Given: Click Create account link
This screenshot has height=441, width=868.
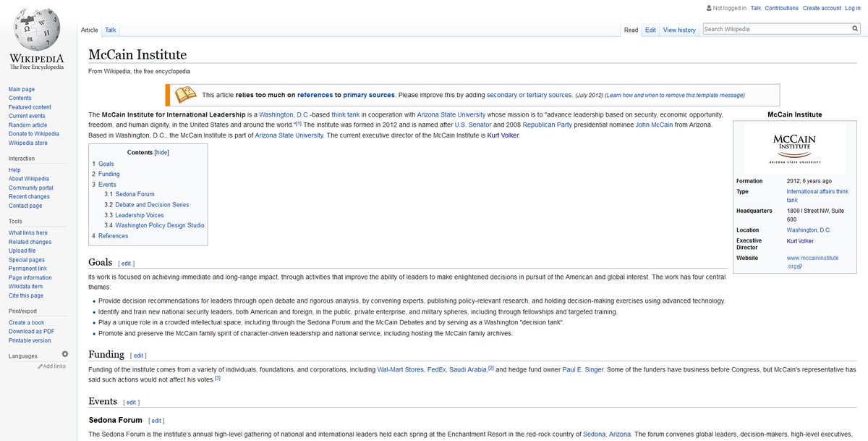Looking at the screenshot, I should [822, 8].
